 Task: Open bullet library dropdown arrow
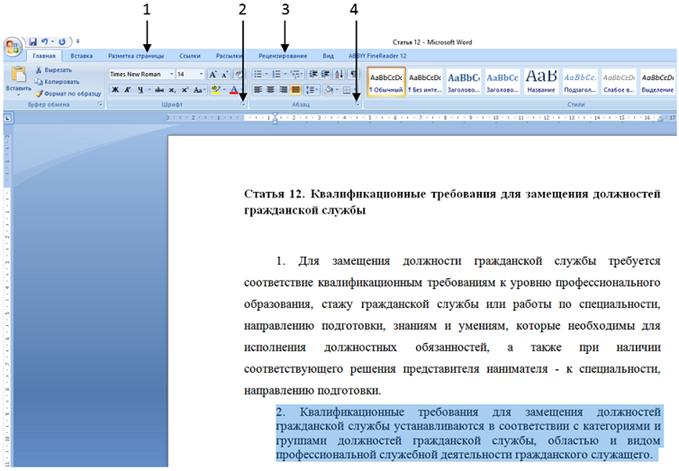point(266,74)
